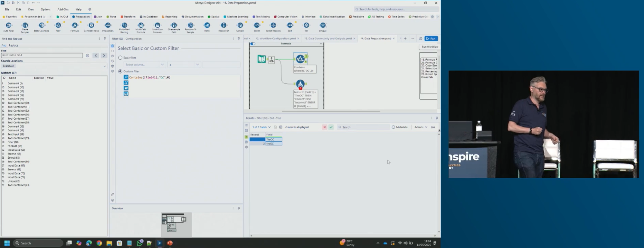Add a new workflow tab
The image size is (644, 248).
[405, 39]
